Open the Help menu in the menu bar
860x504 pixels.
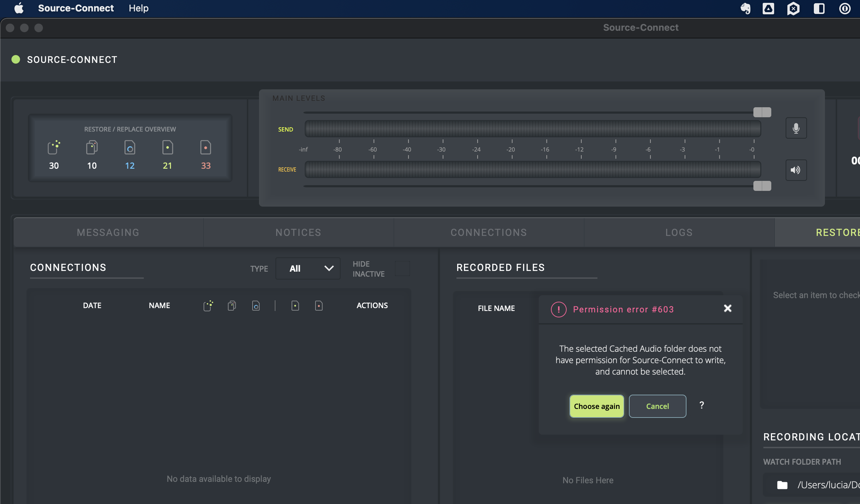click(138, 8)
